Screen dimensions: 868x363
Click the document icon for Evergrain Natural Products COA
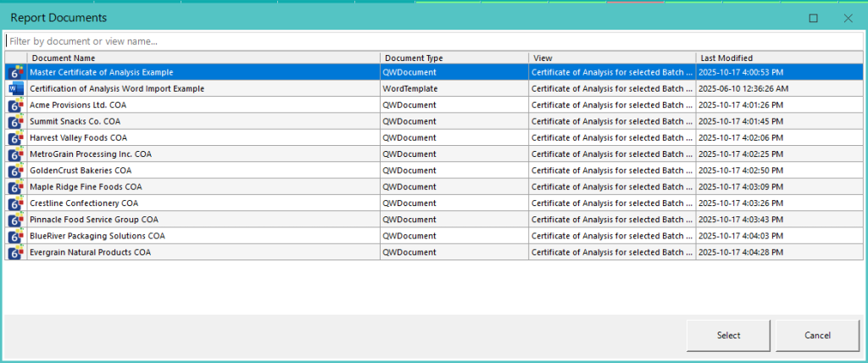(15, 253)
